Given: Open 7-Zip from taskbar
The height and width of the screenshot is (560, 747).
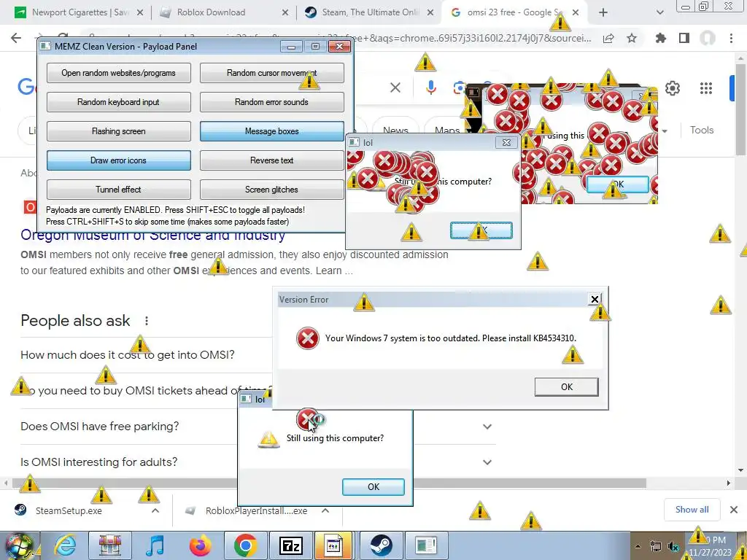Looking at the screenshot, I should tap(290, 545).
